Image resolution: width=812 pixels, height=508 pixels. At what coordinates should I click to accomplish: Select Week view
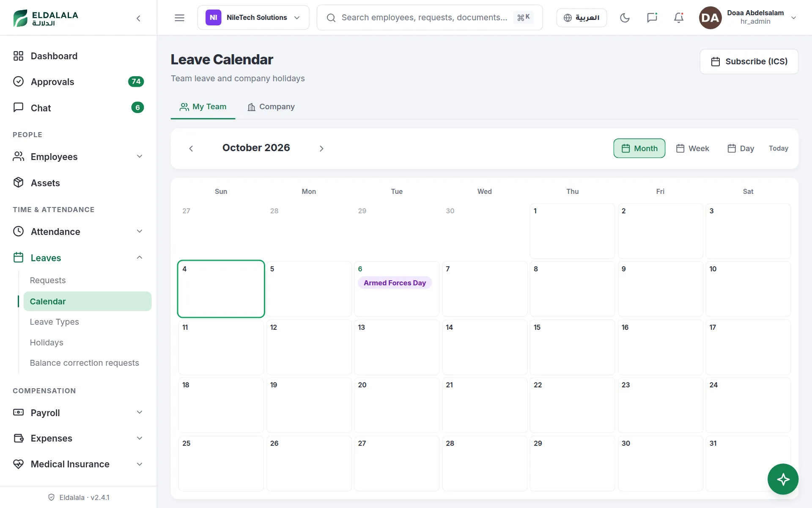[x=692, y=149]
